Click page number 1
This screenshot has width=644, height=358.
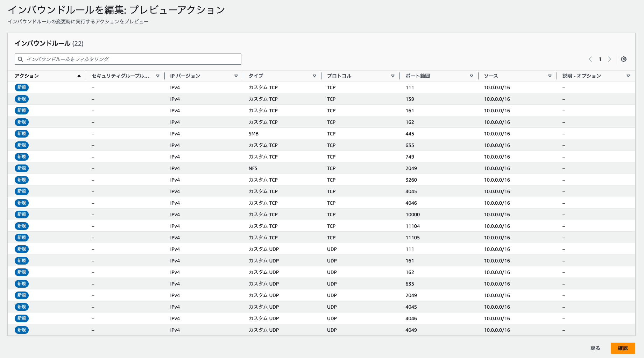[600, 59]
